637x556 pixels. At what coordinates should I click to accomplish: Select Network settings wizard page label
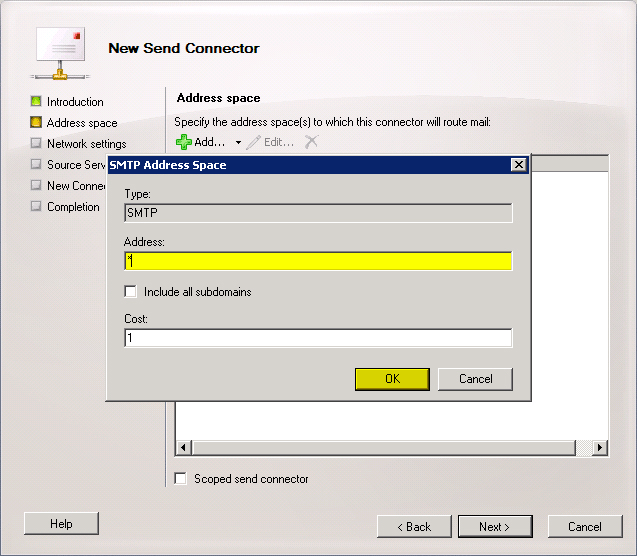[87, 144]
